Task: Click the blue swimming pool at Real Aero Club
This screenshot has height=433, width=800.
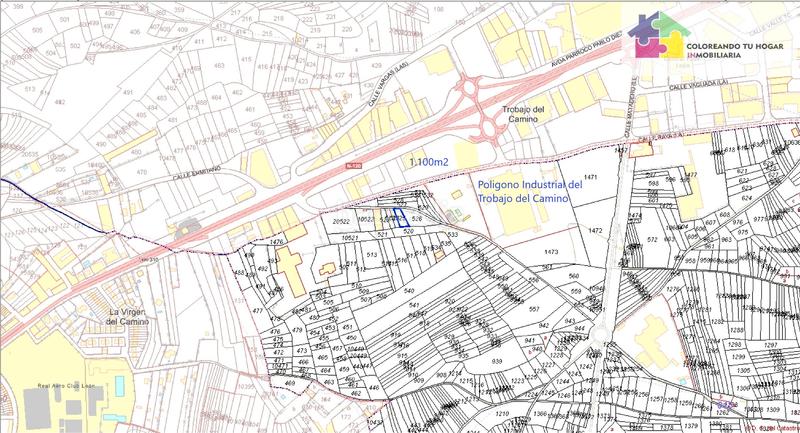Action: (x=118, y=384)
